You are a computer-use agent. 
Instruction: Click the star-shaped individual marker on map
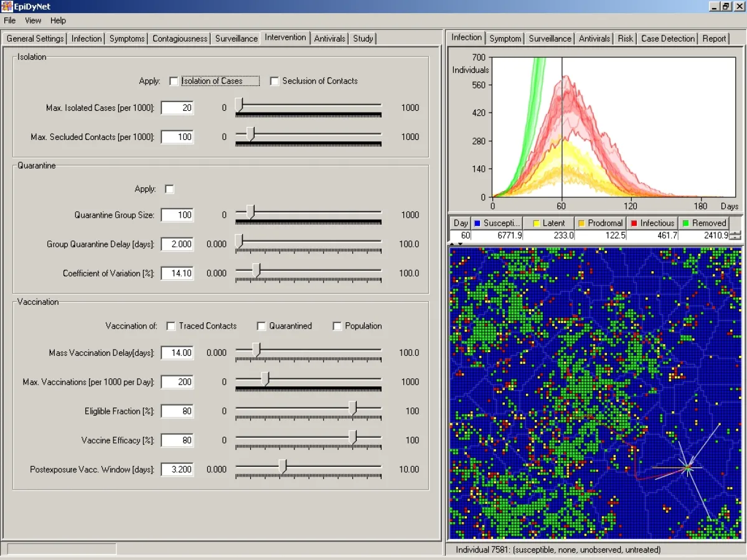pyautogui.click(x=688, y=467)
